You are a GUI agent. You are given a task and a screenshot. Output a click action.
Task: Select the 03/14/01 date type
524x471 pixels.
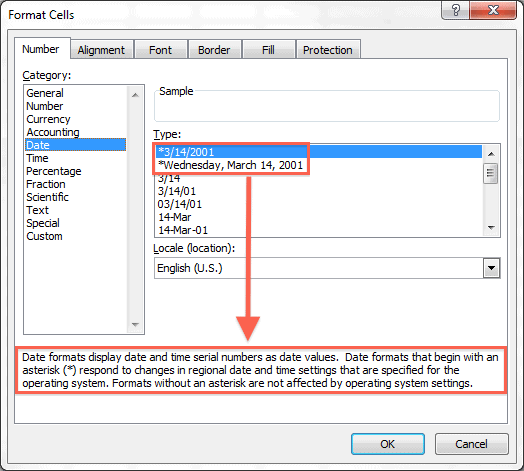click(318, 204)
